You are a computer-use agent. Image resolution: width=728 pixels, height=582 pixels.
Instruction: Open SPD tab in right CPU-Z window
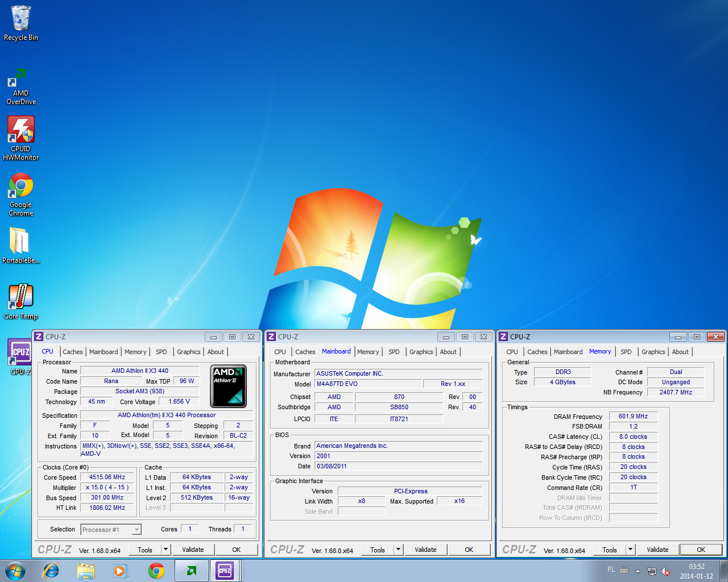click(x=626, y=352)
